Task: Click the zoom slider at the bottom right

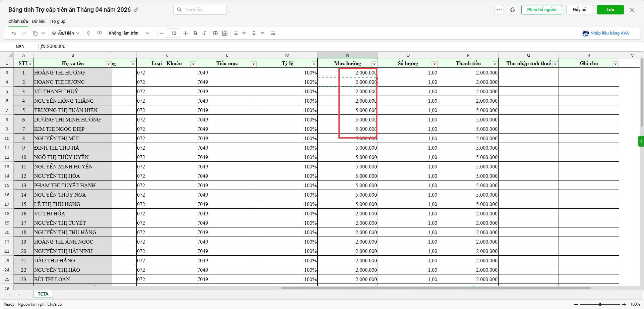Action: 600,304
